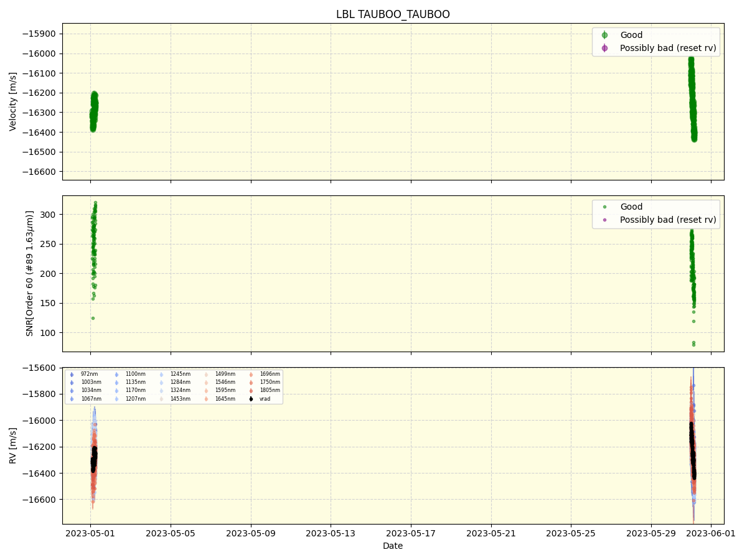The width and height of the screenshot is (747, 560).
Task: Click 'Possibly bad (reset rv)' in SNR legend
Action: tap(668, 220)
